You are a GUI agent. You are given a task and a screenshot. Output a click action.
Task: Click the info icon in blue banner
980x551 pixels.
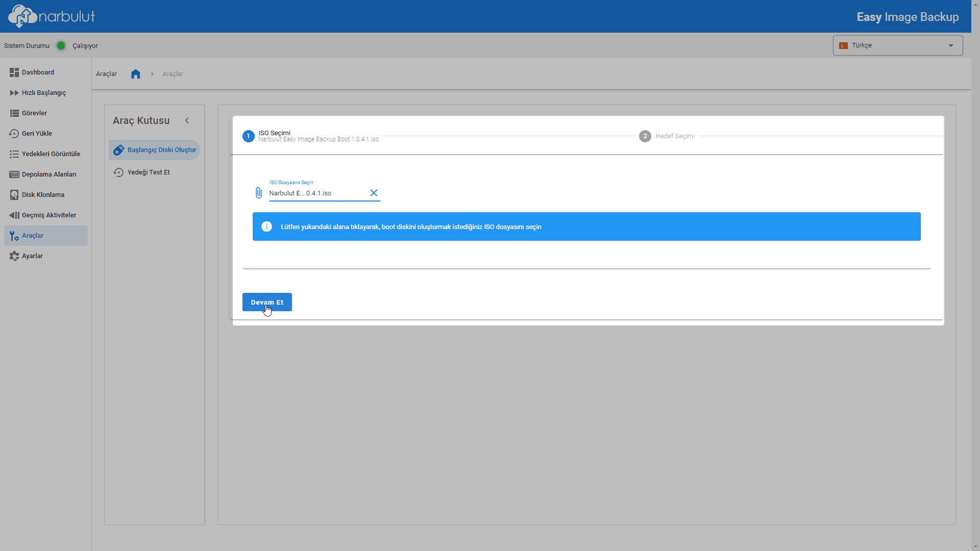click(266, 227)
